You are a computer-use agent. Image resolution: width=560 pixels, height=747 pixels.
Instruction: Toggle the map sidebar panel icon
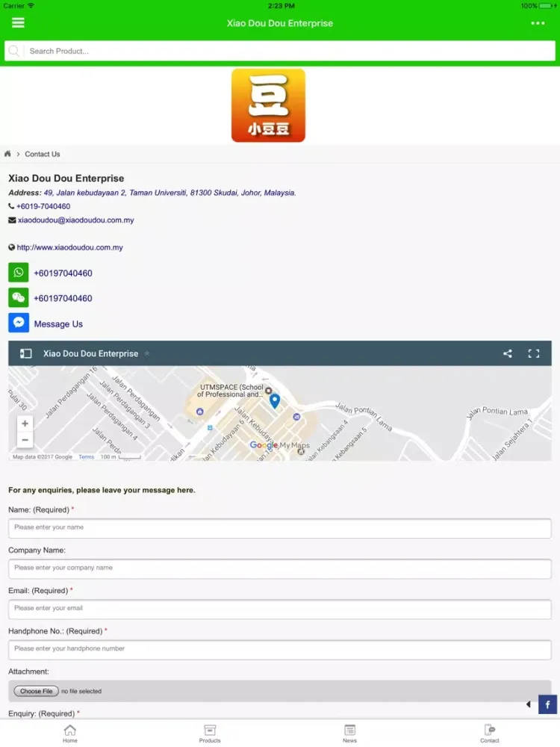25,353
